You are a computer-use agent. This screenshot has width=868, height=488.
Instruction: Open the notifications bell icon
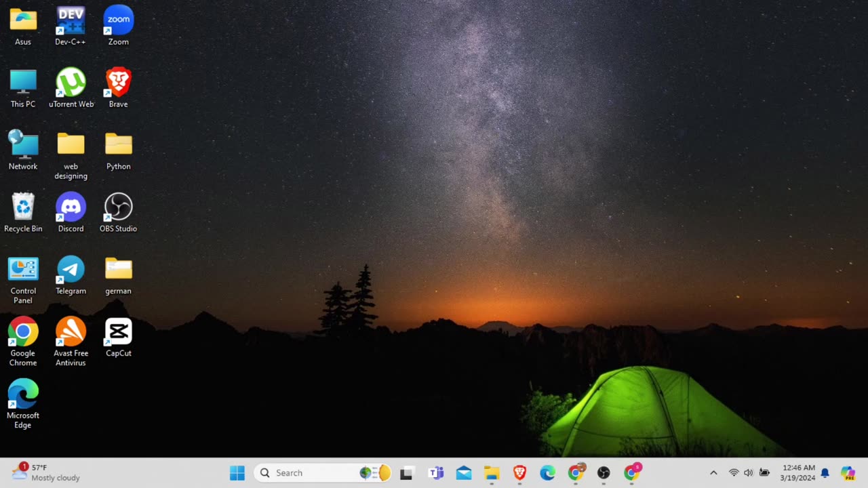825,473
